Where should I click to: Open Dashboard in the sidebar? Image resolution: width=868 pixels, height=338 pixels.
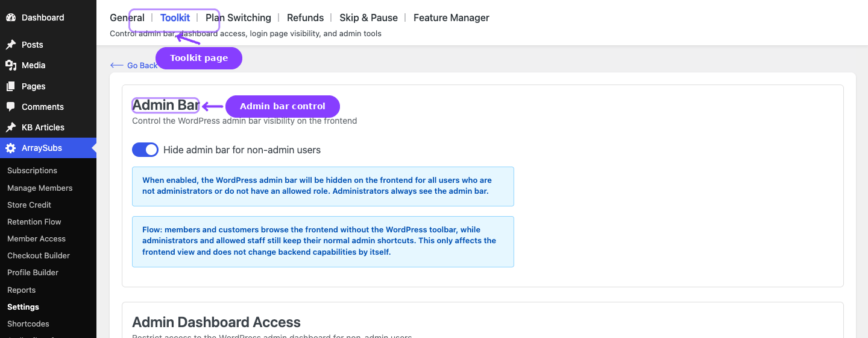[x=48, y=18]
